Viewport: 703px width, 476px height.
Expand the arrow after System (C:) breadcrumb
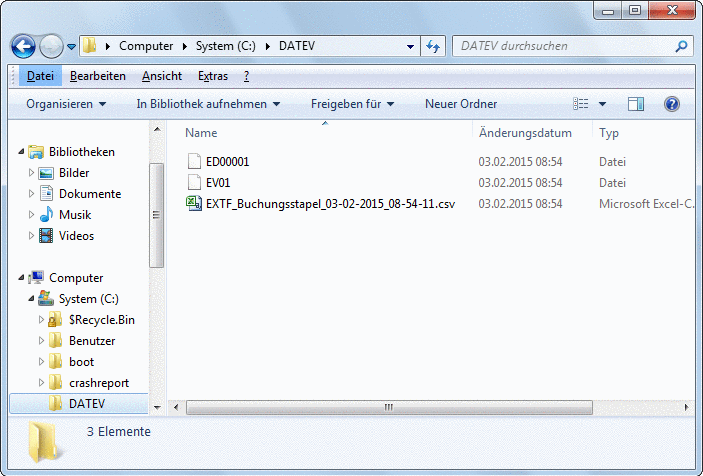pyautogui.click(x=268, y=46)
